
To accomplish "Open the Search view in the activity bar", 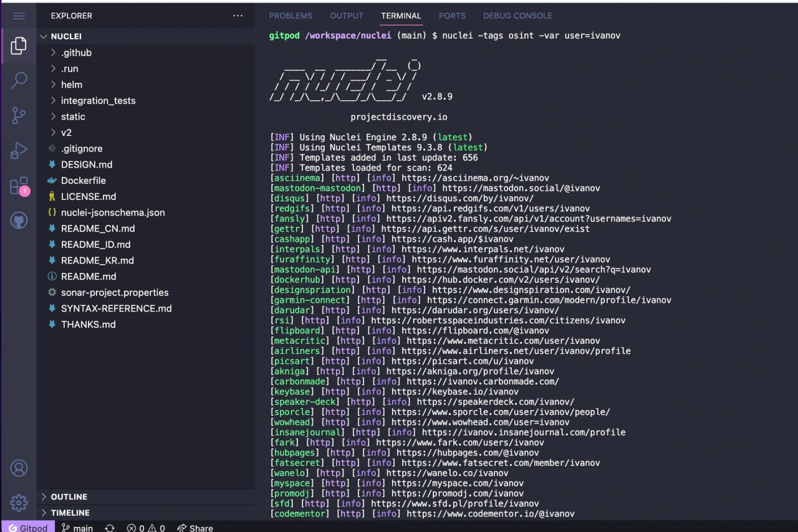I will point(19,80).
